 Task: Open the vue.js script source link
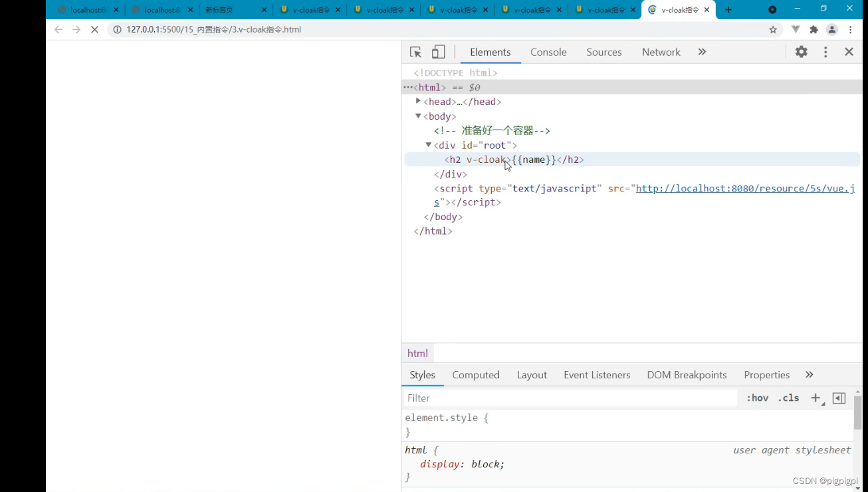(x=745, y=188)
